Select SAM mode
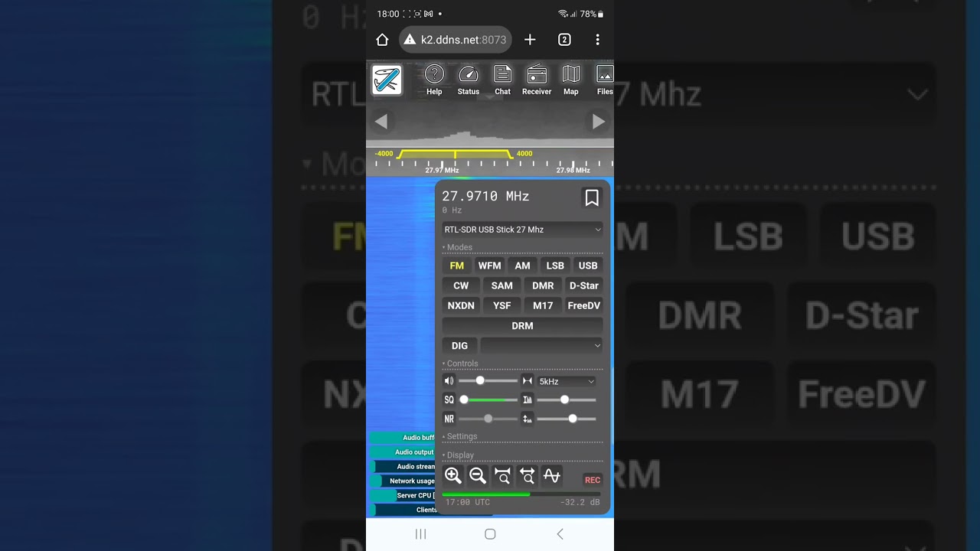This screenshot has width=980, height=551. pos(502,285)
